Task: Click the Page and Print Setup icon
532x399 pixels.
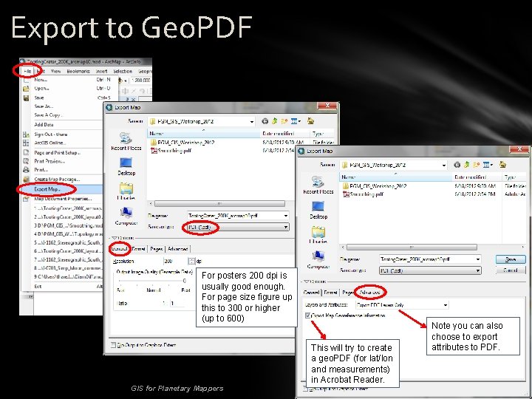Action: click(26, 153)
